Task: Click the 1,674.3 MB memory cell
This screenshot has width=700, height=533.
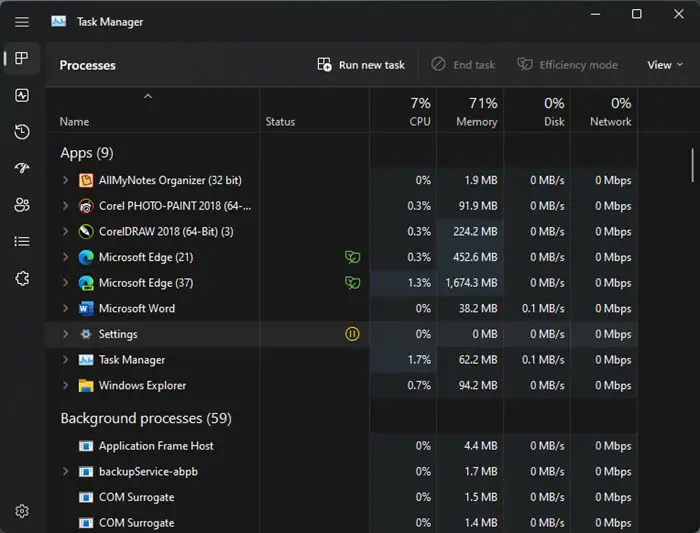Action: tap(471, 283)
